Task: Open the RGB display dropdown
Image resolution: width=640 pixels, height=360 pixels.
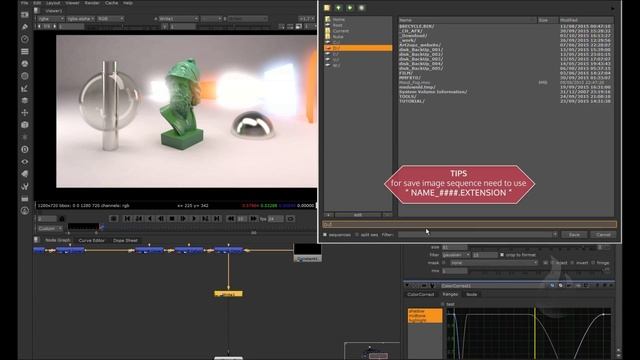Action: [110, 19]
